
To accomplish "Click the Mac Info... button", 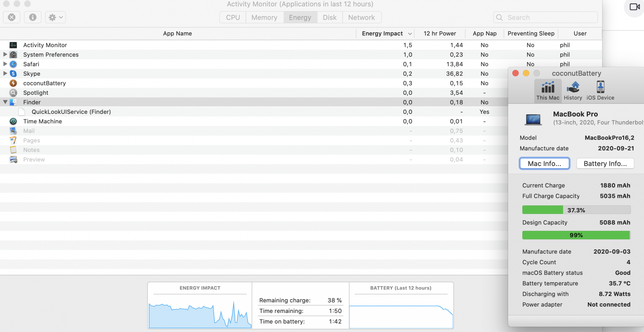I will coord(544,163).
